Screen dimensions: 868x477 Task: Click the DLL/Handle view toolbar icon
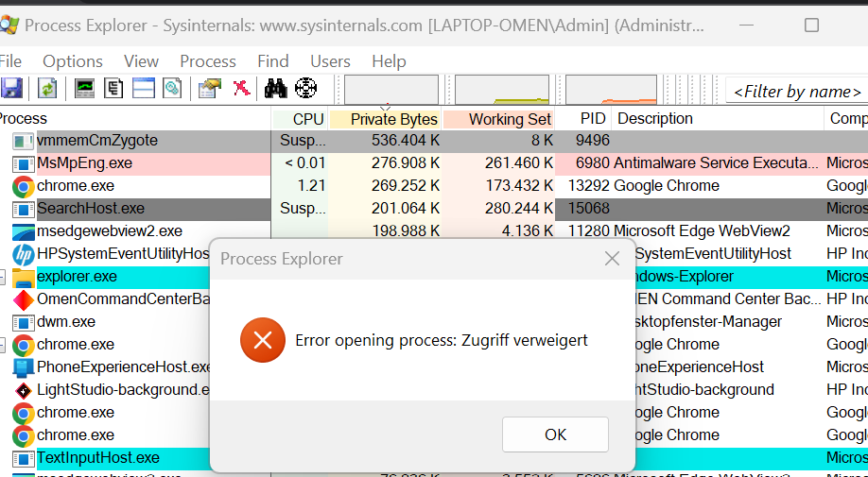(x=172, y=89)
